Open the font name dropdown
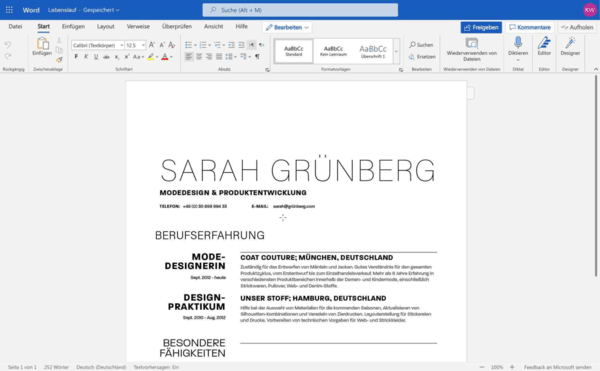Image resolution: width=600 pixels, height=371 pixels. tap(122, 45)
